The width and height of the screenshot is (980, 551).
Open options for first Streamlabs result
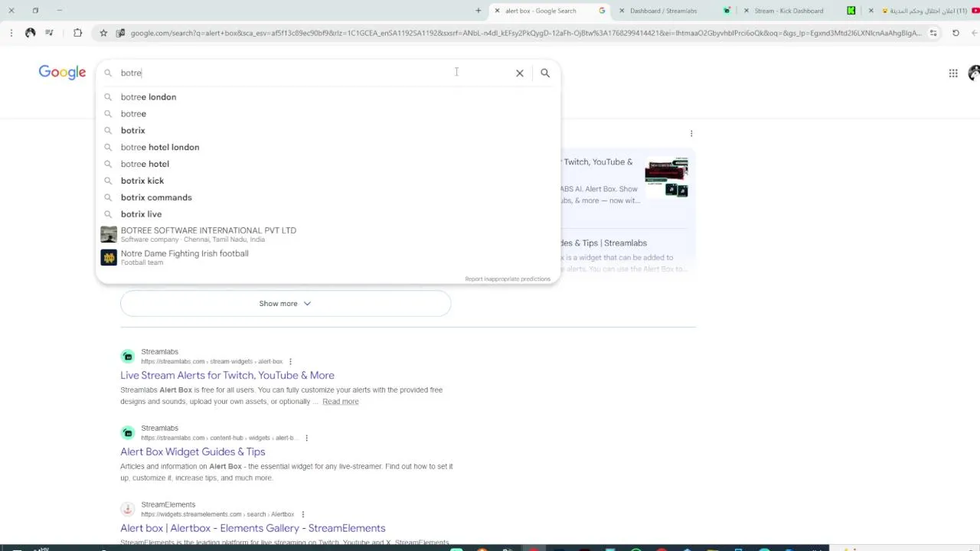coord(290,361)
